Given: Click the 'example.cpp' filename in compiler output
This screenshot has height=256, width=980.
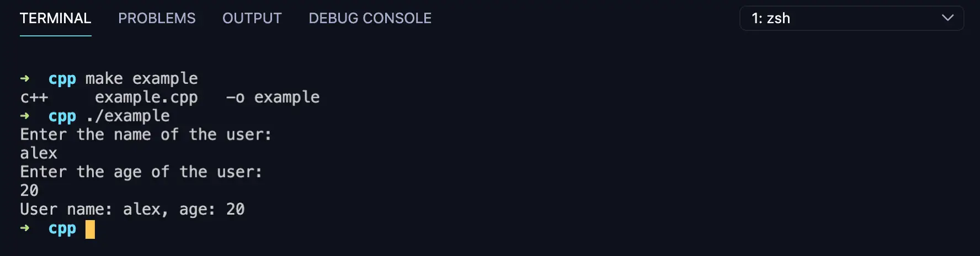Looking at the screenshot, I should tap(146, 98).
